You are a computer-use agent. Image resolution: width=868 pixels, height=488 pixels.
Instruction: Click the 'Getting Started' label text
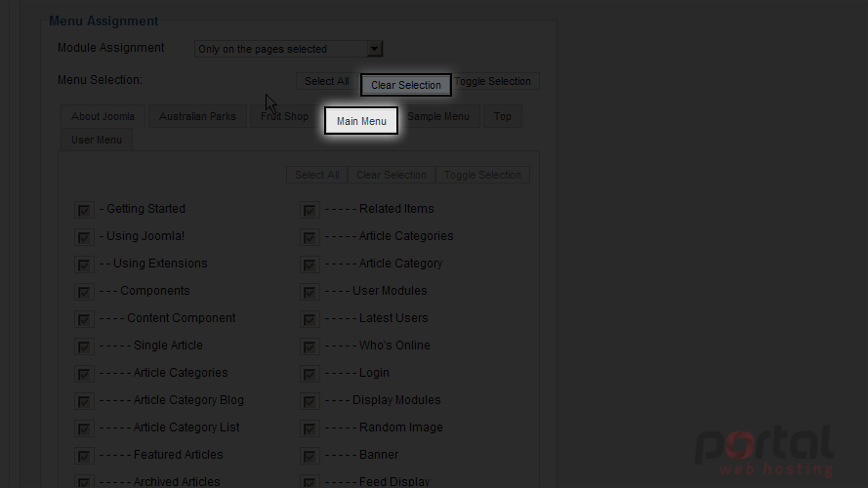coord(145,209)
